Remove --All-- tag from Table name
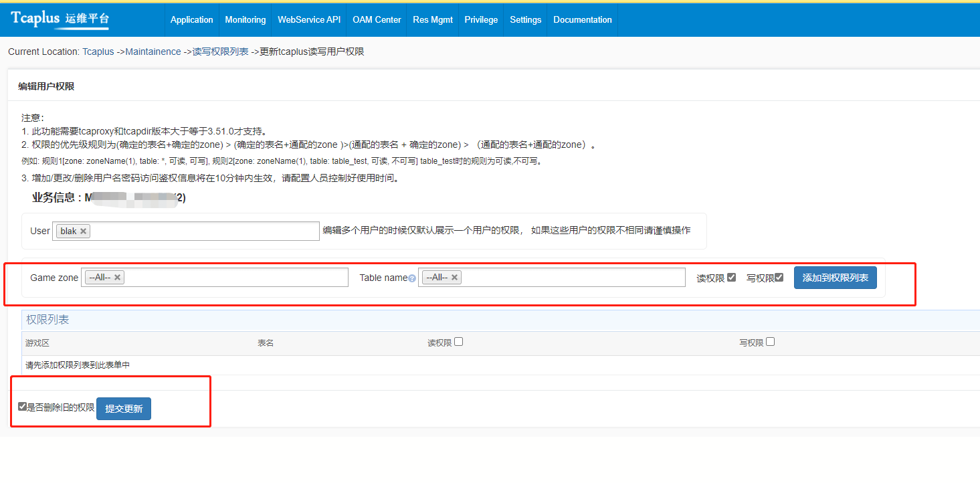This screenshot has height=483, width=980. click(x=455, y=278)
